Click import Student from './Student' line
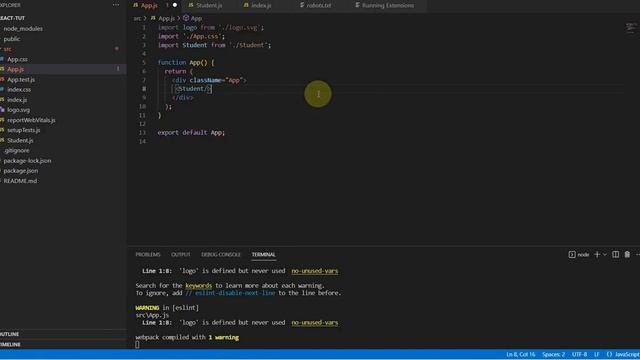 point(214,45)
